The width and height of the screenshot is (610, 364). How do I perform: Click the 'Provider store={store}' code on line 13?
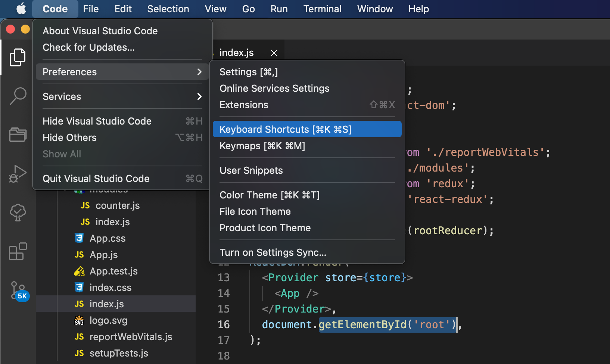pos(337,277)
